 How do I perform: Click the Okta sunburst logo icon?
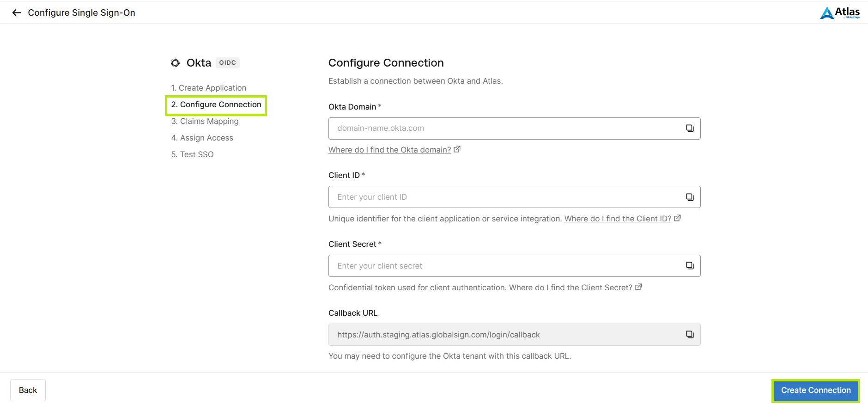click(x=175, y=63)
